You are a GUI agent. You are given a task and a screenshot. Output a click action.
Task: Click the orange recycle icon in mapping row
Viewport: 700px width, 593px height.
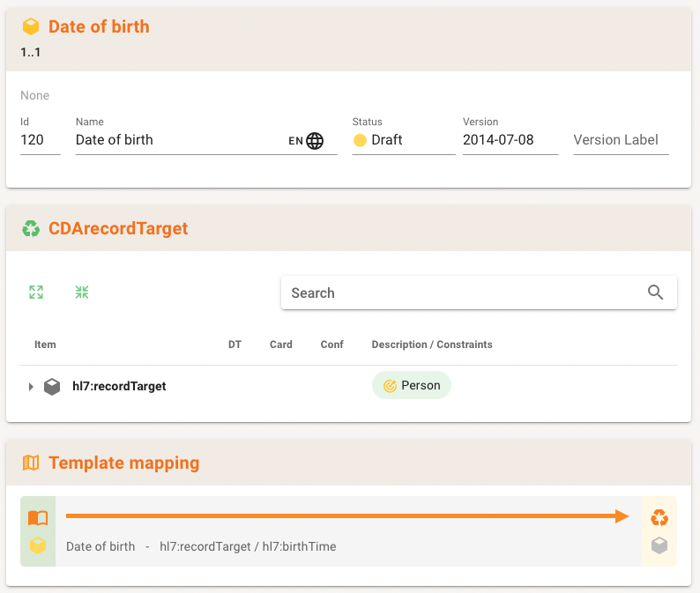pos(659,518)
